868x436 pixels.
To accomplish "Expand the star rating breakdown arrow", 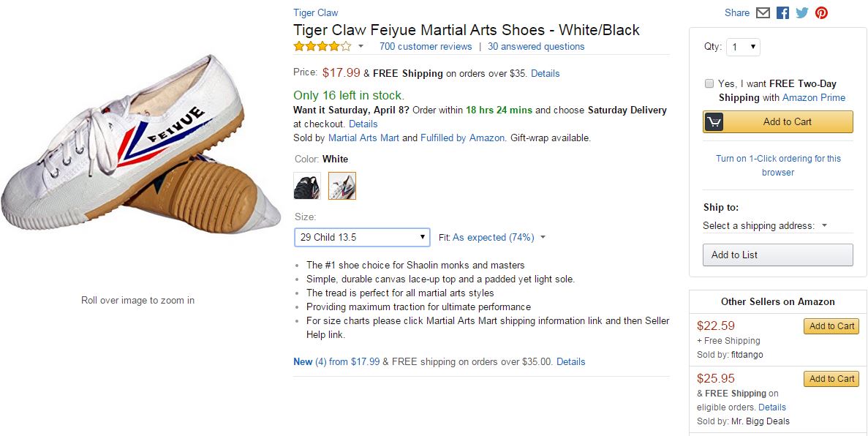I will (x=361, y=46).
